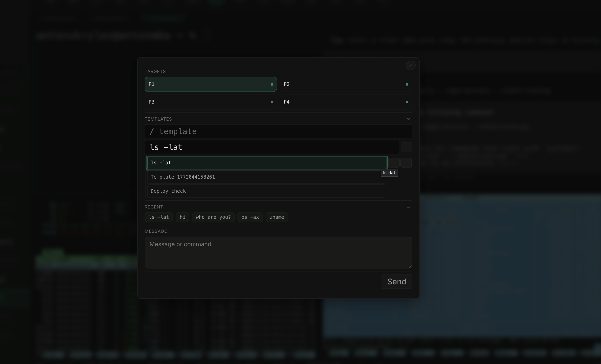The width and height of the screenshot is (601, 364).
Task: Click the recent command chip hi
Action: 182,217
